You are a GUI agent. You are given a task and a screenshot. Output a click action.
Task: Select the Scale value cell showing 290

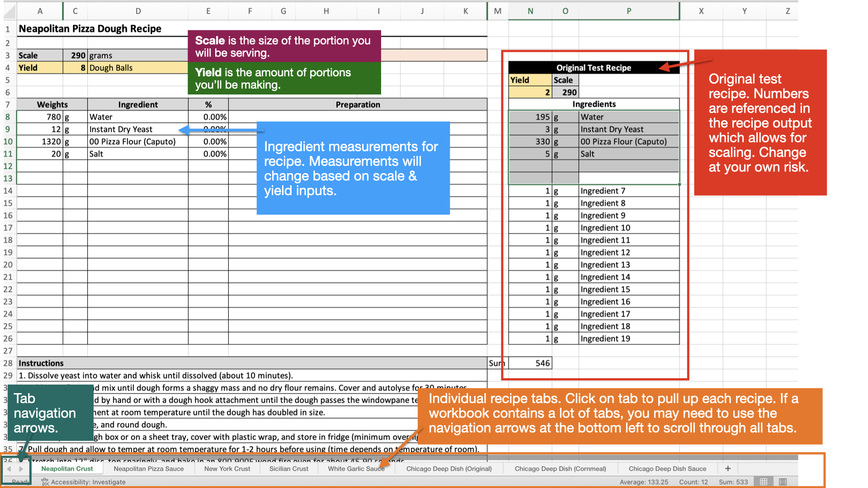pyautogui.click(x=75, y=55)
